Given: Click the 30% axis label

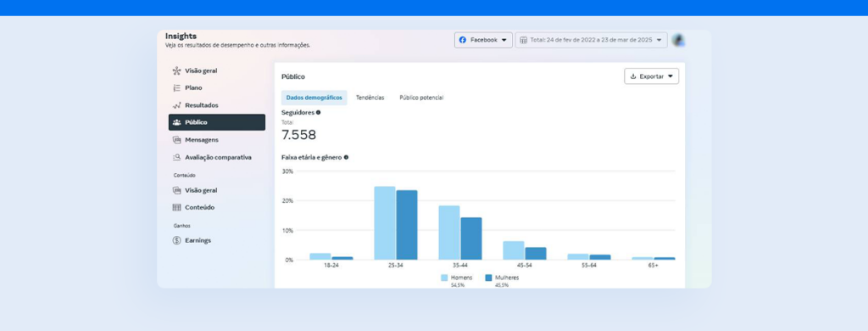Looking at the screenshot, I should click(x=288, y=171).
